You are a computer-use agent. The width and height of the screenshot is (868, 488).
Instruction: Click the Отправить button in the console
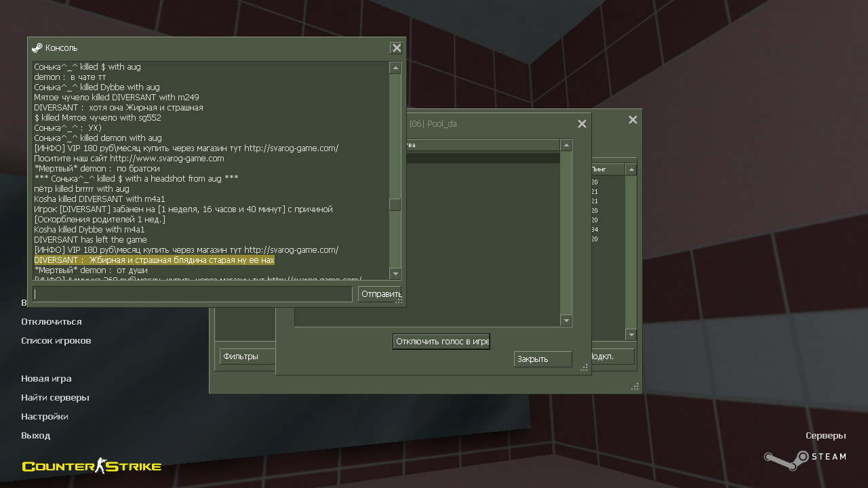pos(380,294)
